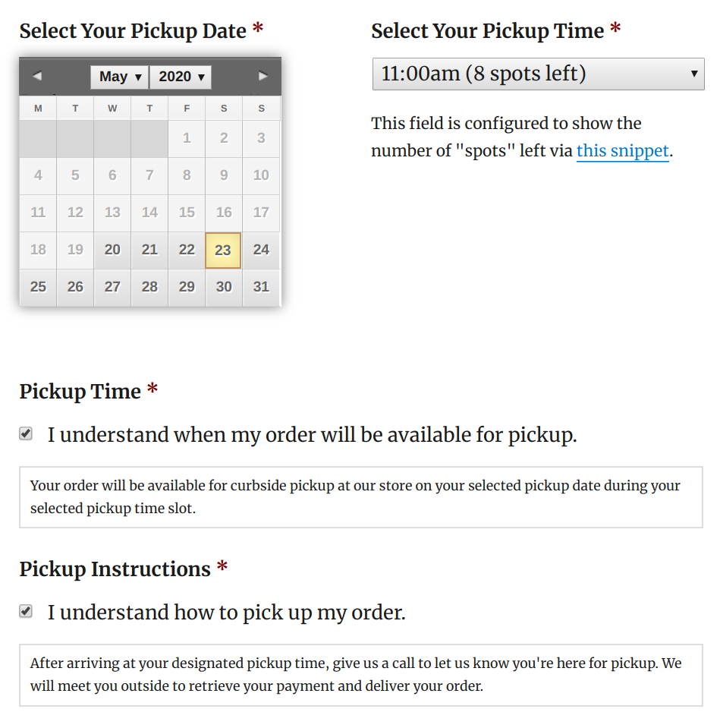Open the "this snippet" link
Viewport: 720px width, 728px height.
(x=622, y=150)
